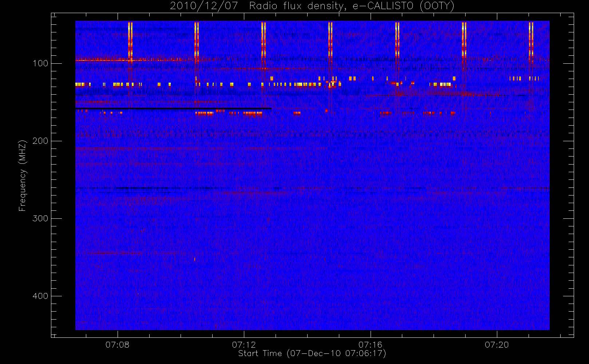Click the 07:20 time tick label

497,345
